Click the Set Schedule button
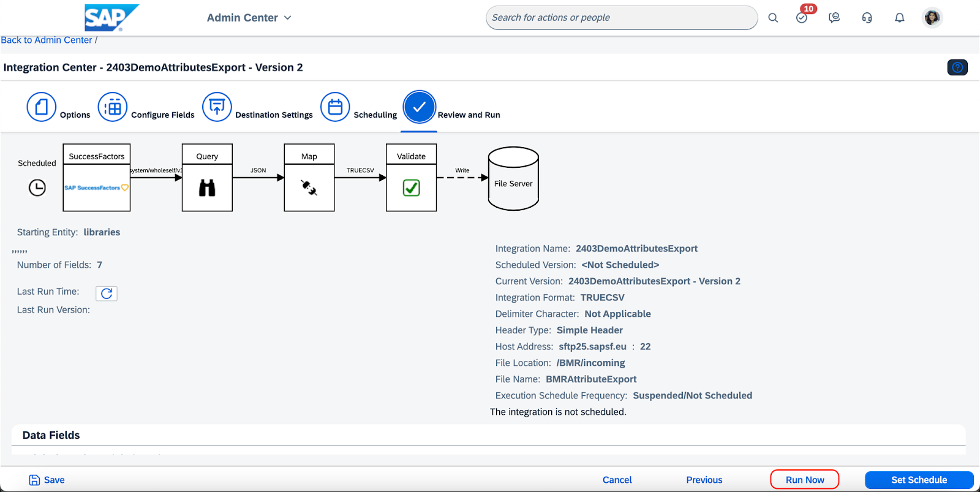The width and height of the screenshot is (980, 492). click(x=919, y=480)
